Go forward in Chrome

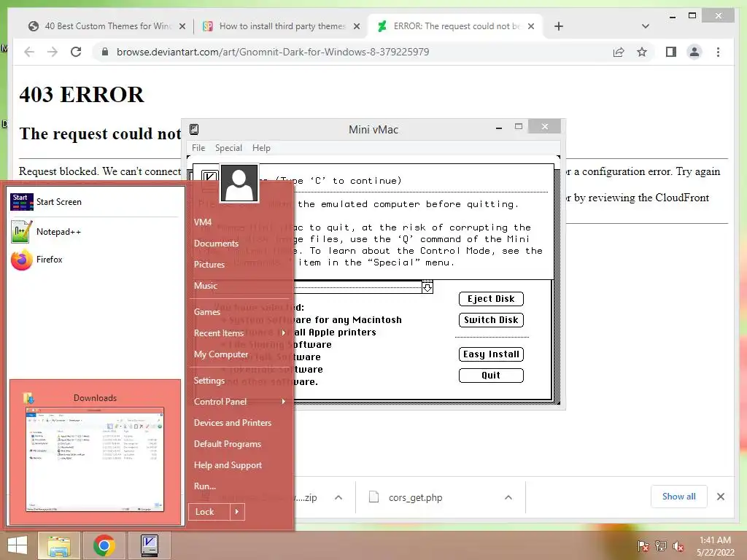(x=53, y=52)
